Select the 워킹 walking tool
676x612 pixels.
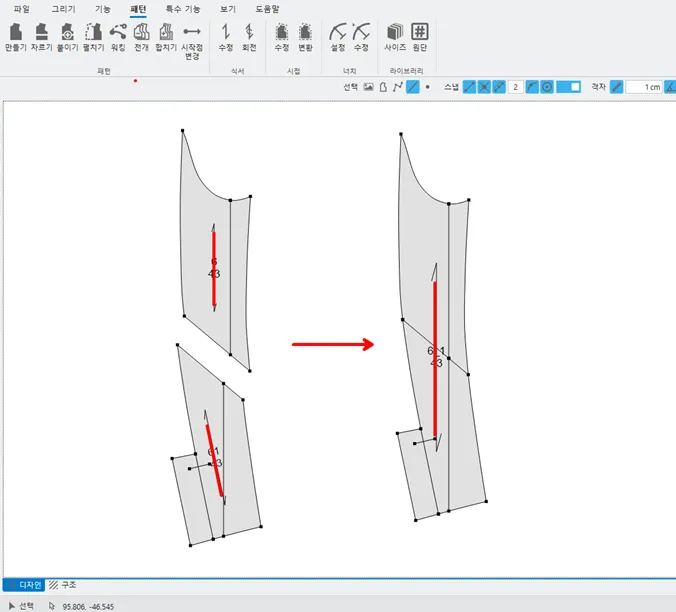tap(118, 37)
